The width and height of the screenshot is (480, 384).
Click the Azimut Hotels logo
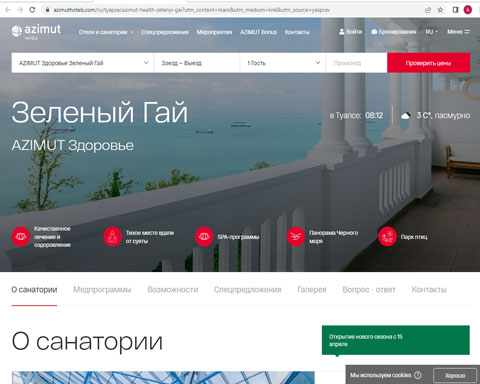[x=36, y=31]
